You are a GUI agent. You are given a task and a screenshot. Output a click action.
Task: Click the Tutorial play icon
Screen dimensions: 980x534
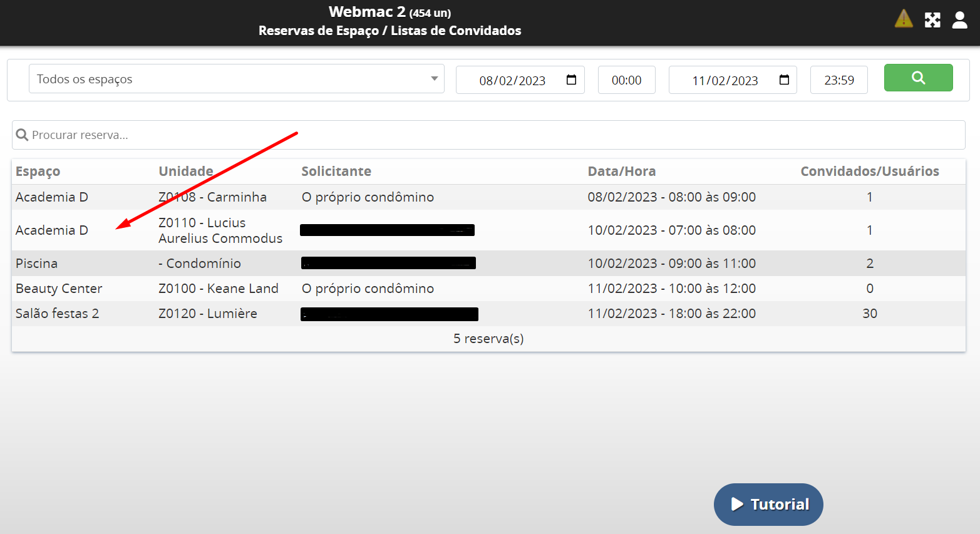point(738,505)
